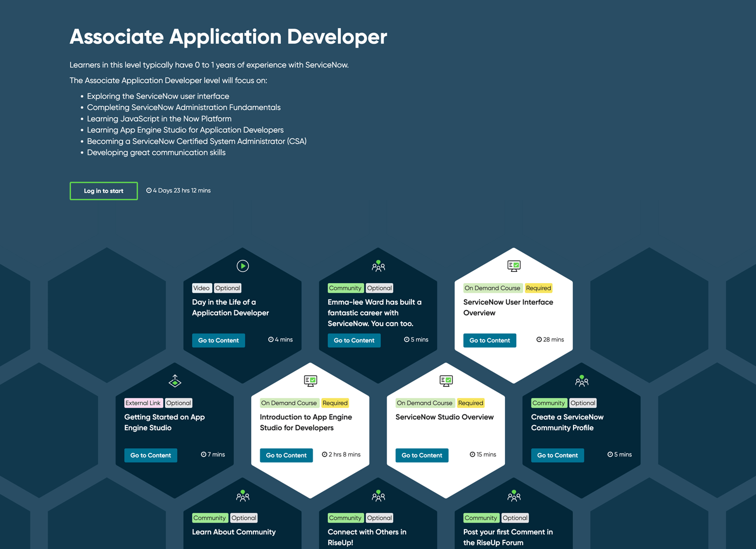Click Community tag on Learn About Community card
Viewport: 756px width, 549px height.
click(x=210, y=518)
